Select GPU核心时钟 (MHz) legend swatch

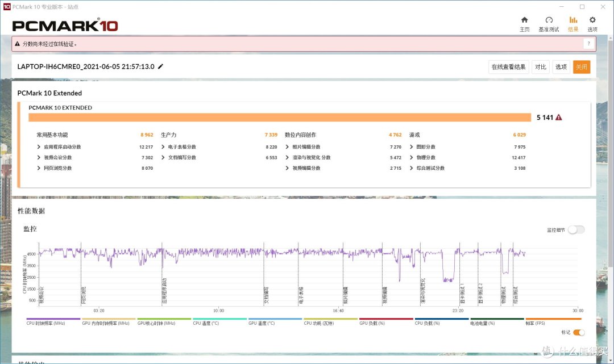point(164,319)
